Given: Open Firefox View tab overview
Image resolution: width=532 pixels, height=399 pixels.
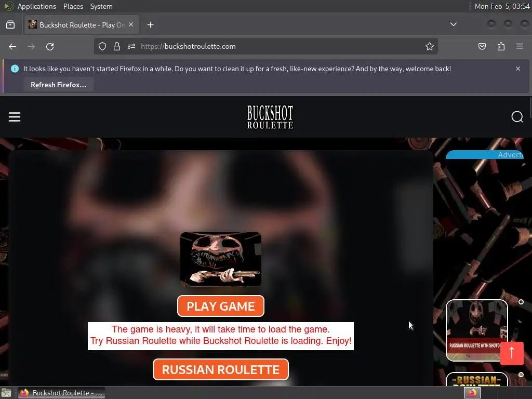Looking at the screenshot, I should tap(10, 25).
